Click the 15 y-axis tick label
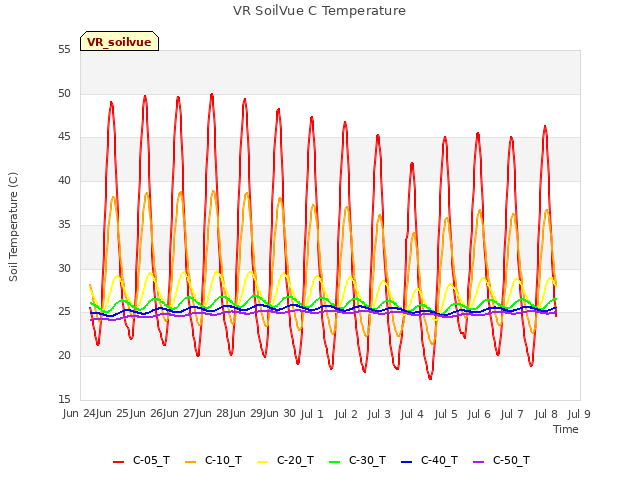 click(x=64, y=400)
